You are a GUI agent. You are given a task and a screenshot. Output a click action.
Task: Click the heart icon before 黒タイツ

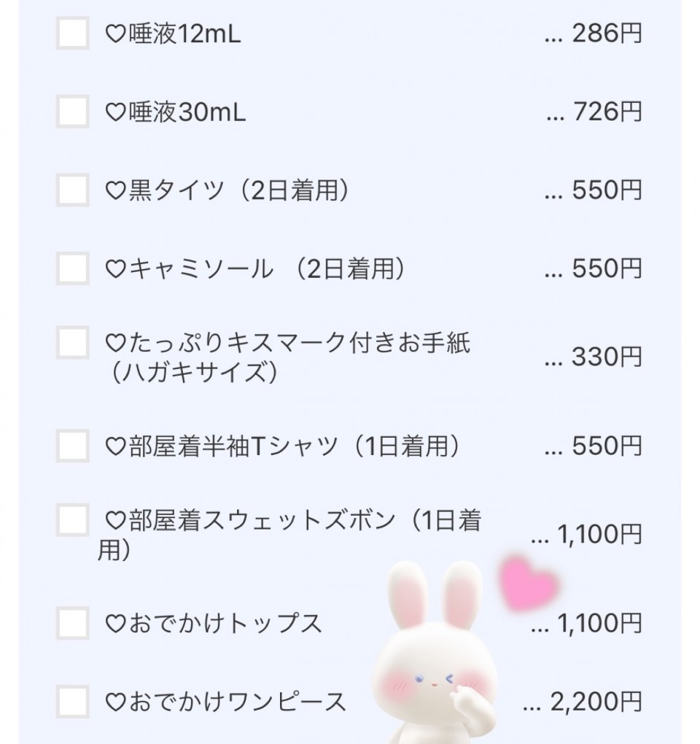116,190
